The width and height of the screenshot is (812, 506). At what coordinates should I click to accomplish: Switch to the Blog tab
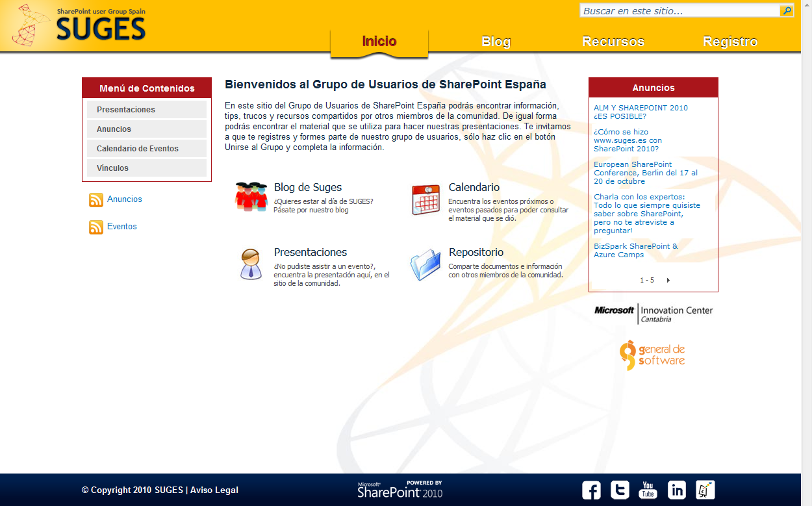click(x=496, y=42)
